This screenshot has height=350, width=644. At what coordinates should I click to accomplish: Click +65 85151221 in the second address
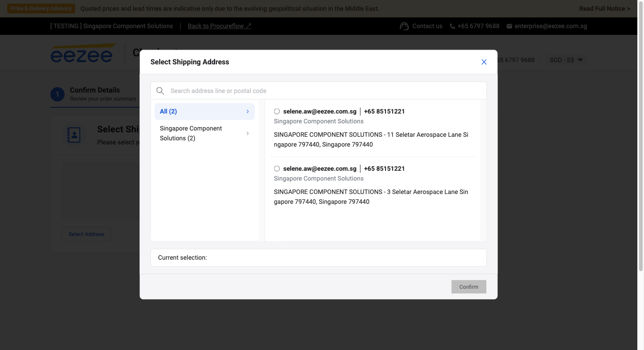[384, 169]
